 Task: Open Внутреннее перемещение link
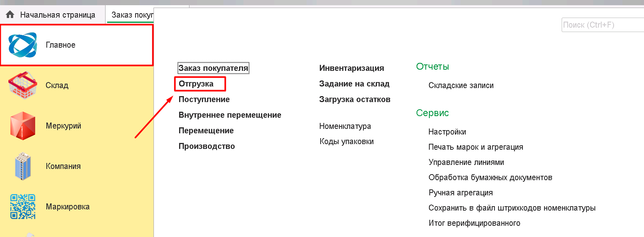230,115
